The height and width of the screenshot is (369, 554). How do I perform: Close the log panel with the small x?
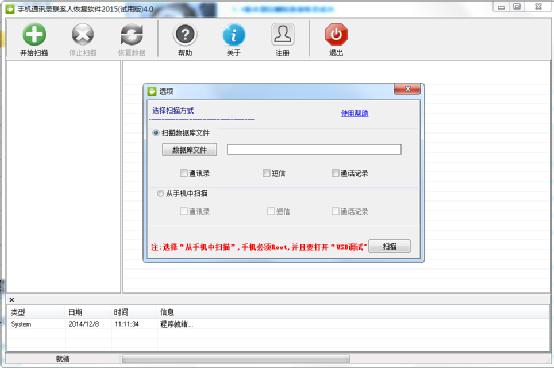pyautogui.click(x=12, y=300)
